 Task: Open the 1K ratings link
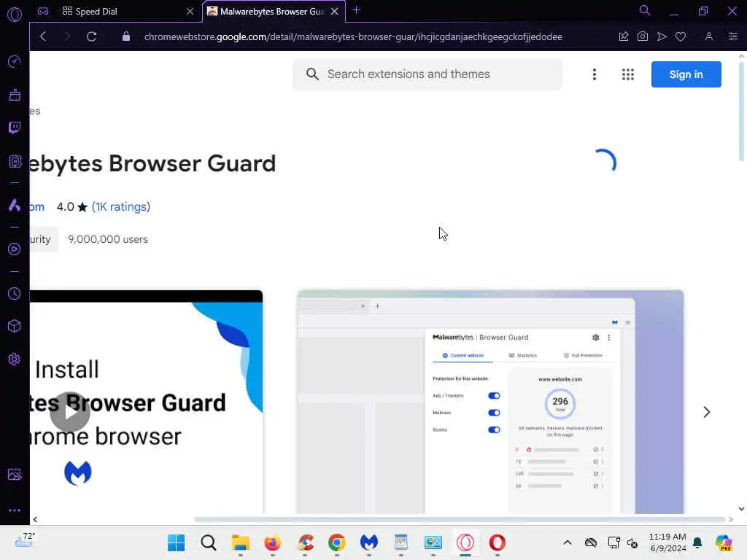point(121,206)
